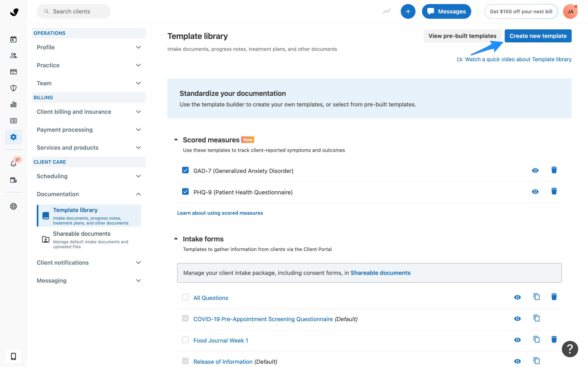Open the appointment requests calendar-plus icon
This screenshot has width=588, height=367.
[13, 180]
